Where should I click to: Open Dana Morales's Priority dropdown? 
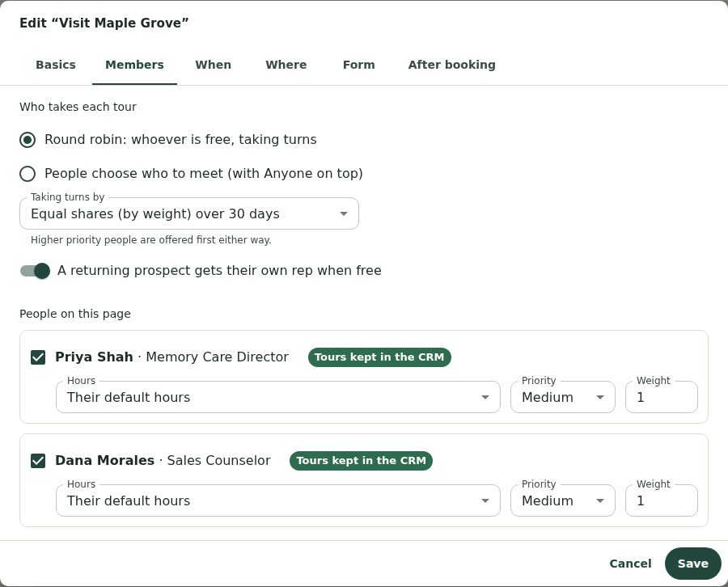pyautogui.click(x=563, y=500)
